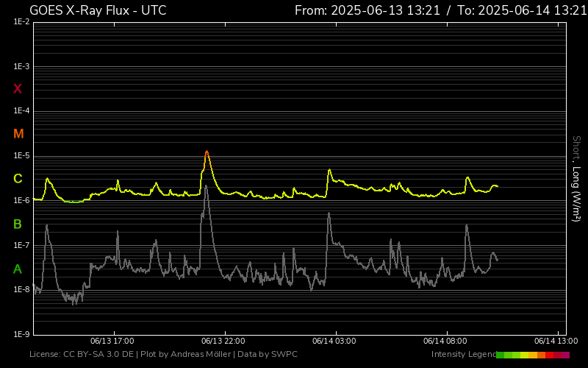The width and height of the screenshot is (588, 368).
Task: Click the 06/14 13:00 time axis label
Action: click(556, 342)
